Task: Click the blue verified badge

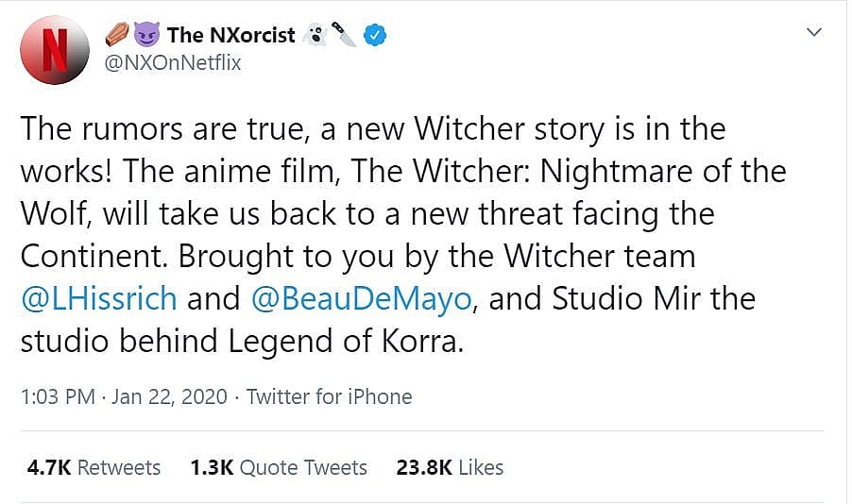Action: pos(376,36)
